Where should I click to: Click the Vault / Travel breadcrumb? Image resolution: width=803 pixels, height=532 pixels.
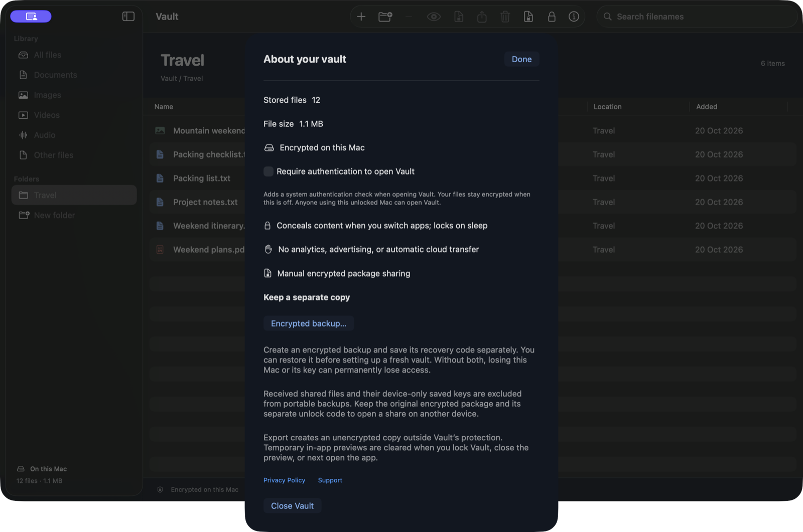(x=182, y=79)
